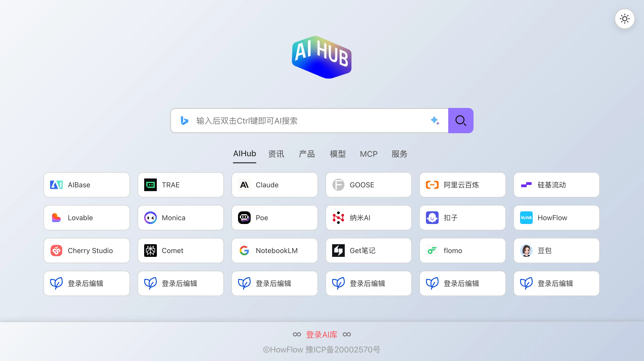Switch to the 模型 tab
The width and height of the screenshot is (644, 361).
(x=338, y=154)
